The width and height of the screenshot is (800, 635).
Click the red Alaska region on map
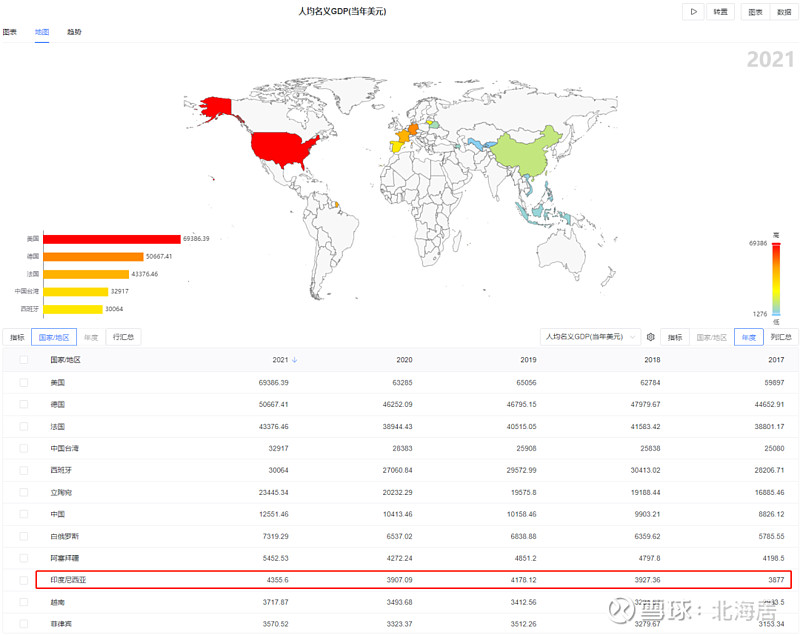click(x=217, y=106)
